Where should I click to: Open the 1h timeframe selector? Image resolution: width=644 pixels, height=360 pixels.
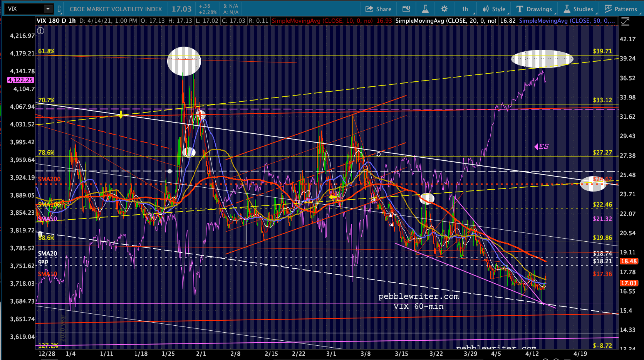coord(465,9)
